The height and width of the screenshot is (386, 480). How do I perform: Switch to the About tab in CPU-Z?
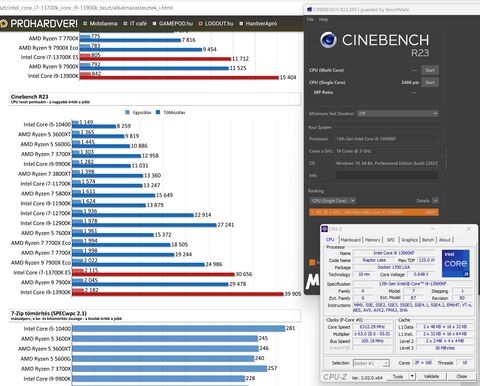click(445, 240)
